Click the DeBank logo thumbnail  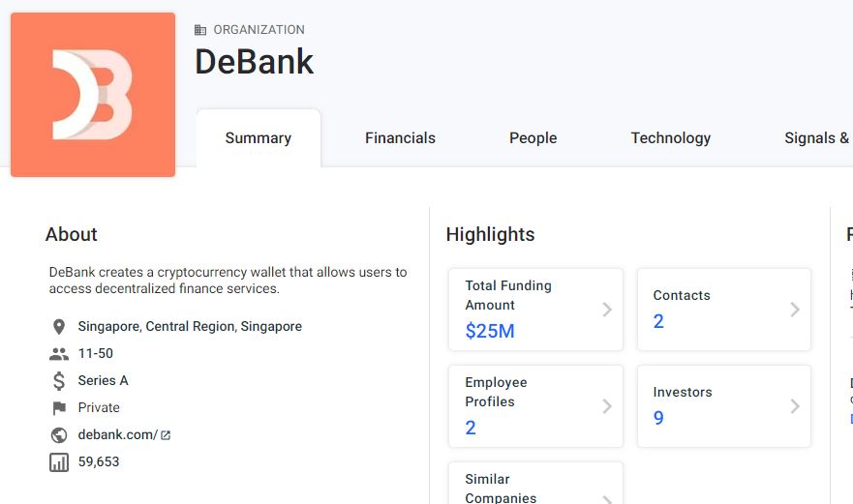tap(93, 95)
